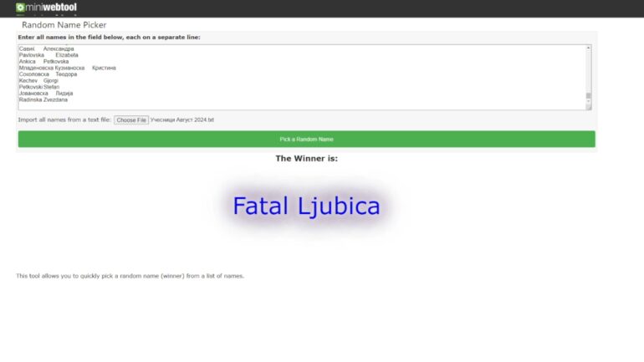Click the 'Ankica Petkovska' line in names field
The height and width of the screenshot is (362, 644).
tap(43, 62)
